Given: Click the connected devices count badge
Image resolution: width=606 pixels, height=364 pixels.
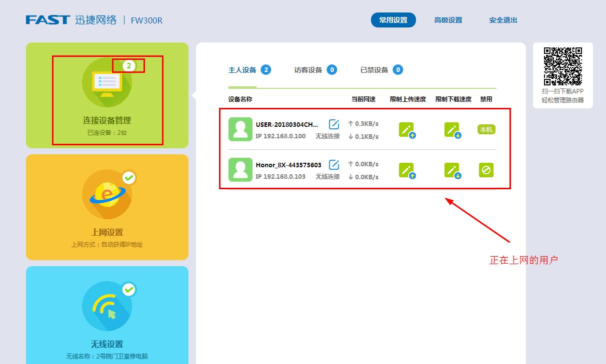Looking at the screenshot, I should point(129,65).
